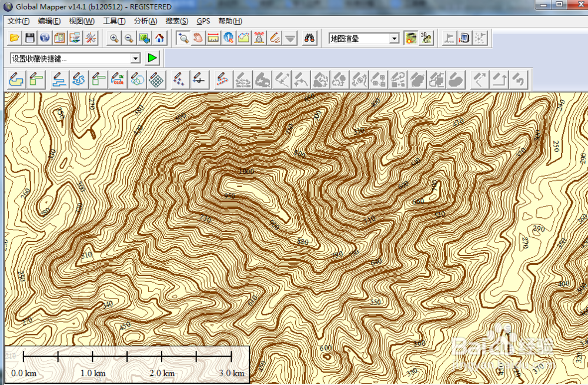Screen dimensions: 588x385
Task: Click the Save workspace floppy icon
Action: coord(29,38)
